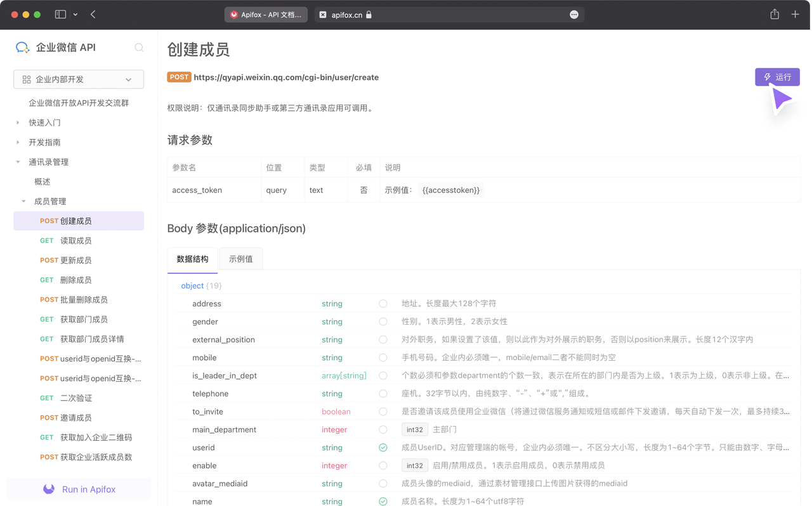The image size is (812, 506).
Task: Click the ellipsis icon in address bar
Action: coord(574,15)
